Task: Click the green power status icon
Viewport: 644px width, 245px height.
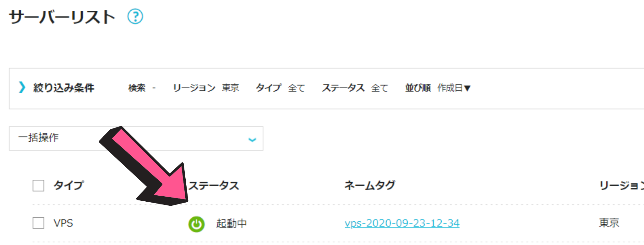Action: (196, 224)
